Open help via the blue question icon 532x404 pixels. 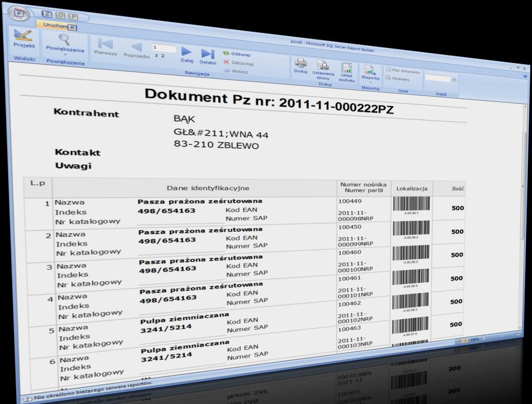[525, 77]
